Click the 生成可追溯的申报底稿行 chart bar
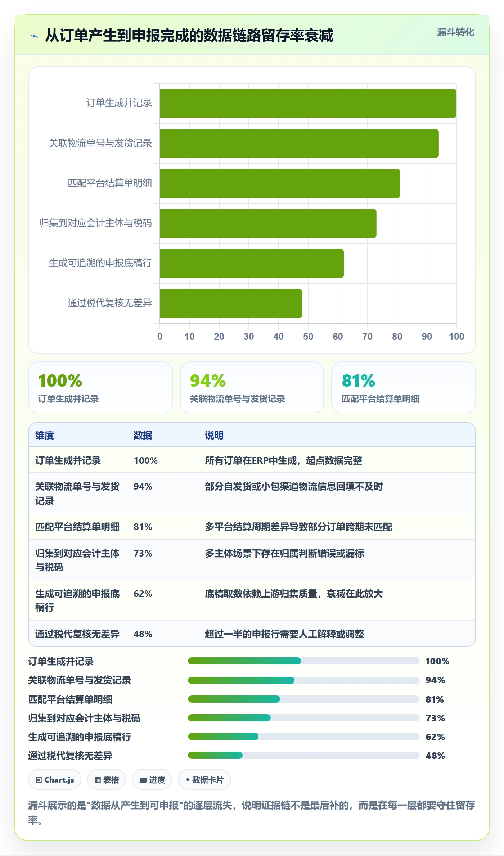Screen dimensions: 504x856 [252, 263]
